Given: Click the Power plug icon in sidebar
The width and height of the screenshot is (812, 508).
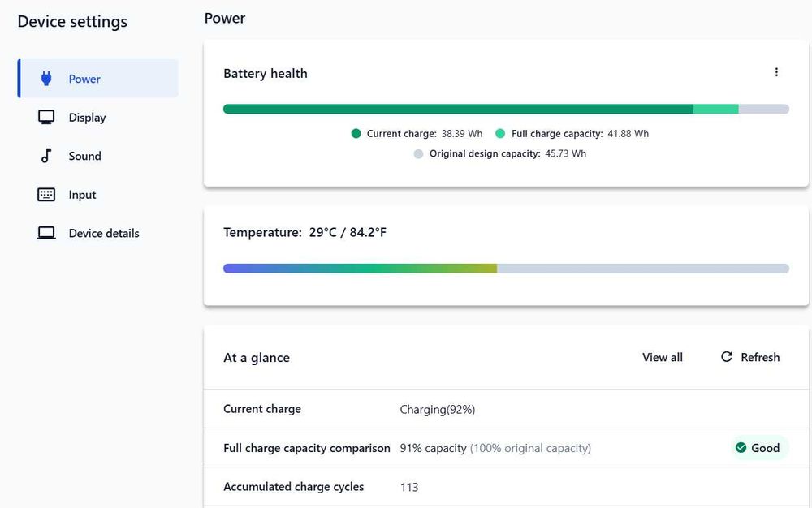Looking at the screenshot, I should [46, 79].
